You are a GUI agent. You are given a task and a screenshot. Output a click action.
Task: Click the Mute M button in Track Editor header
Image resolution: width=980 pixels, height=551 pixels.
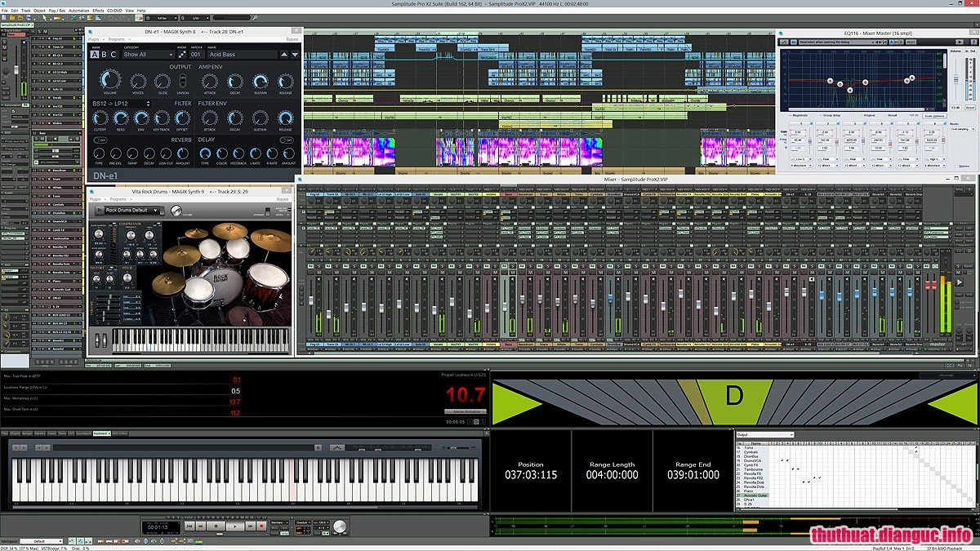tap(45, 32)
